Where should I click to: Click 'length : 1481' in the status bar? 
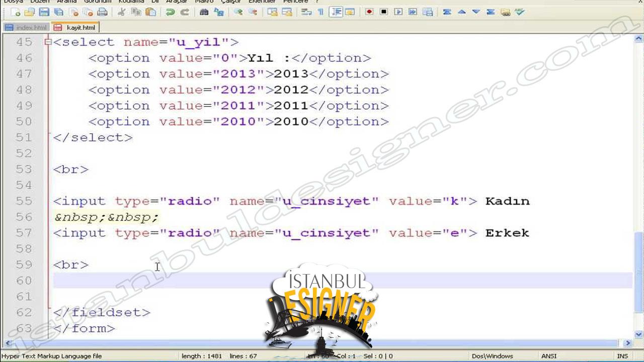pyautogui.click(x=202, y=356)
